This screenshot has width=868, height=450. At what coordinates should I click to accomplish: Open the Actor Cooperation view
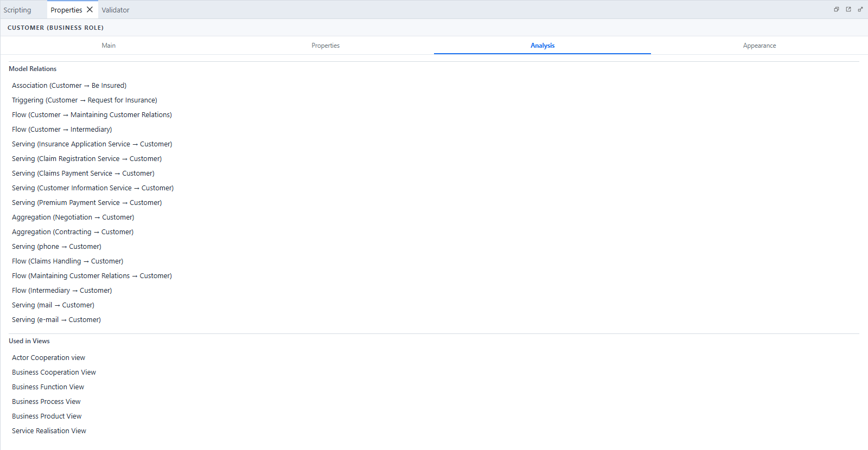(x=48, y=358)
